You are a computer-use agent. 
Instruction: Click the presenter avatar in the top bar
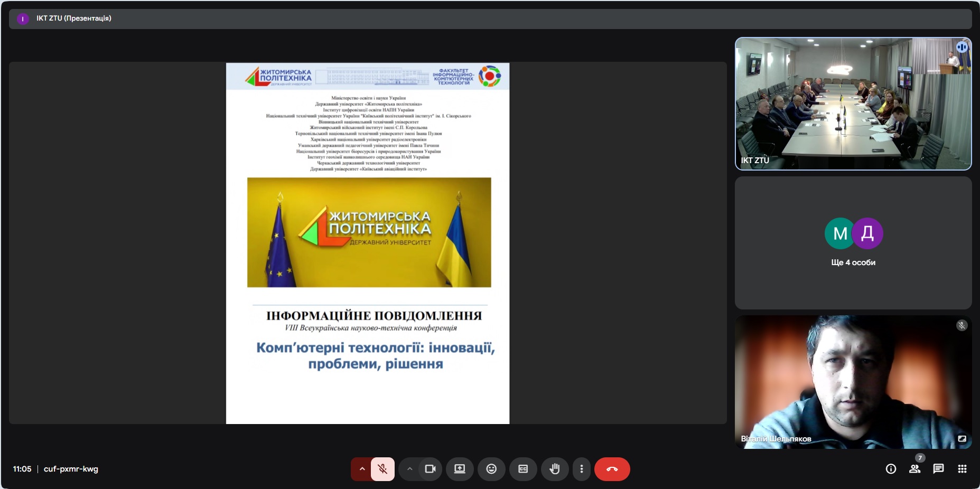(x=23, y=19)
